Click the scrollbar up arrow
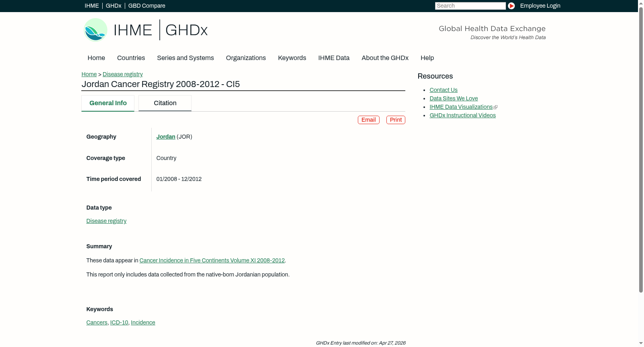 tap(641, 3)
